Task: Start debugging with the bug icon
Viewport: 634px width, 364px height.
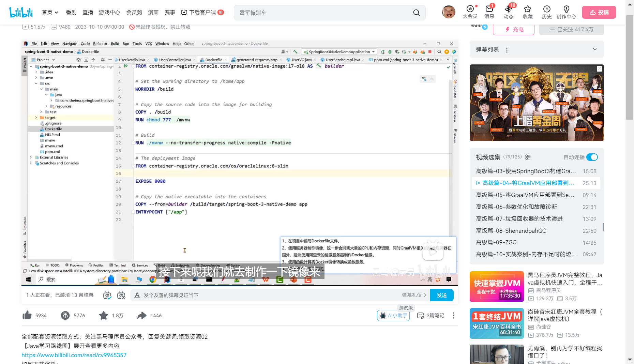Action: click(x=390, y=52)
